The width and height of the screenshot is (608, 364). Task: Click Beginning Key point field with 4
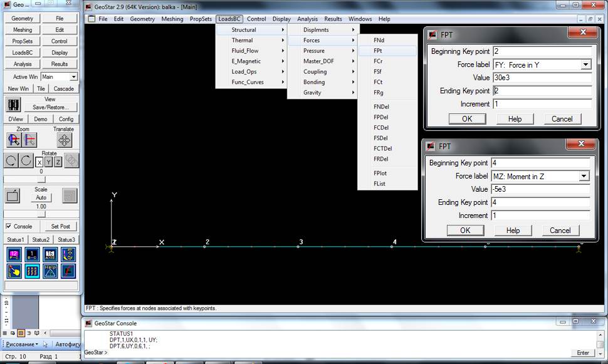(540, 163)
